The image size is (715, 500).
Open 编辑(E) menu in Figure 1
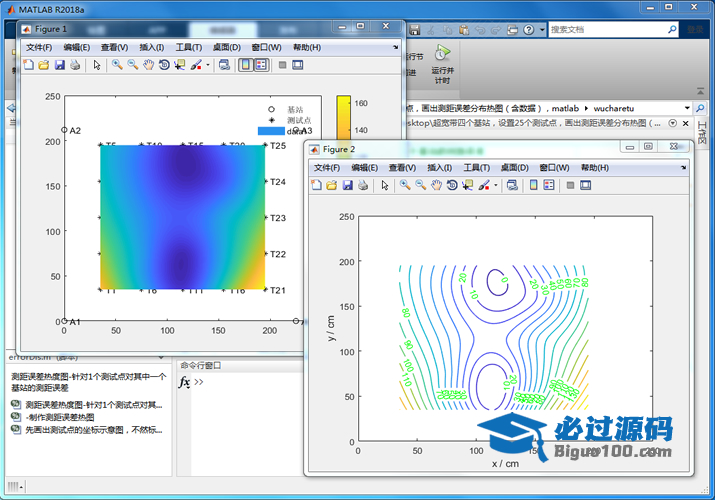coord(77,47)
